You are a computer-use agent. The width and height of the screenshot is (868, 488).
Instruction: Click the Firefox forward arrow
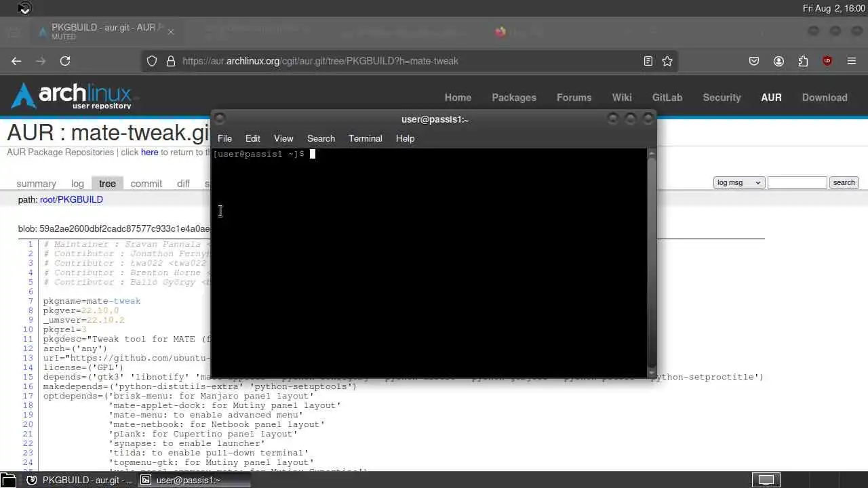[41, 61]
